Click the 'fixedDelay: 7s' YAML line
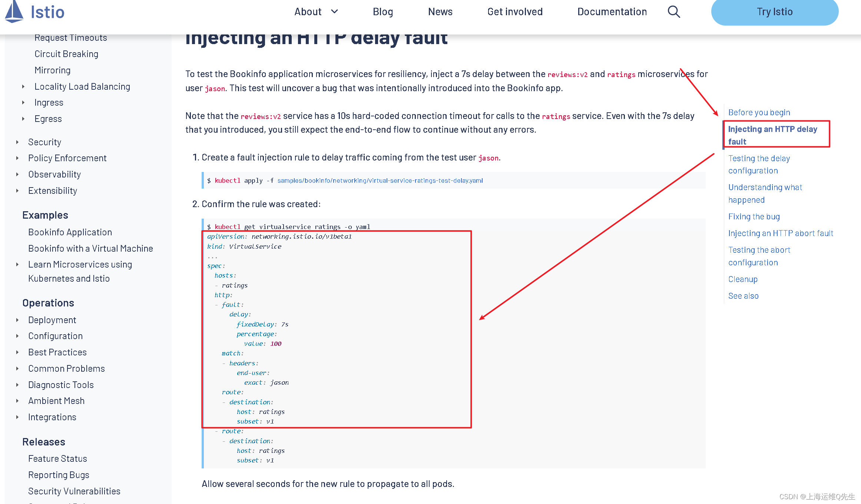 click(x=262, y=324)
